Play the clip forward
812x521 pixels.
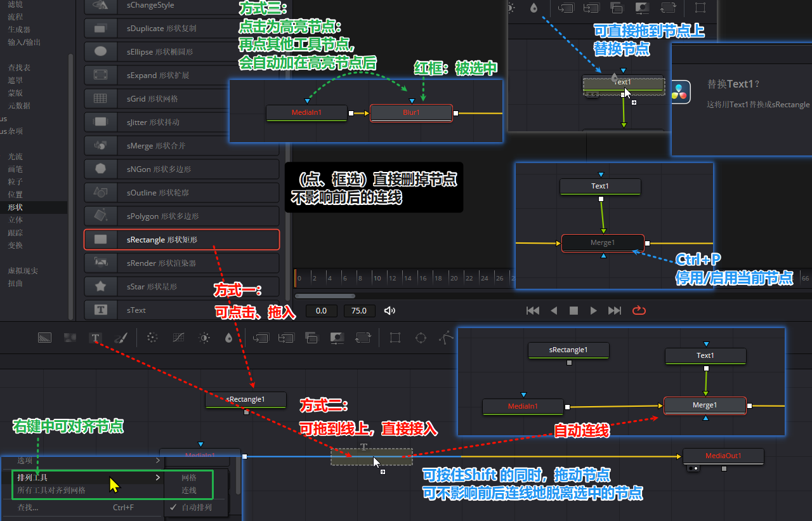tap(594, 310)
